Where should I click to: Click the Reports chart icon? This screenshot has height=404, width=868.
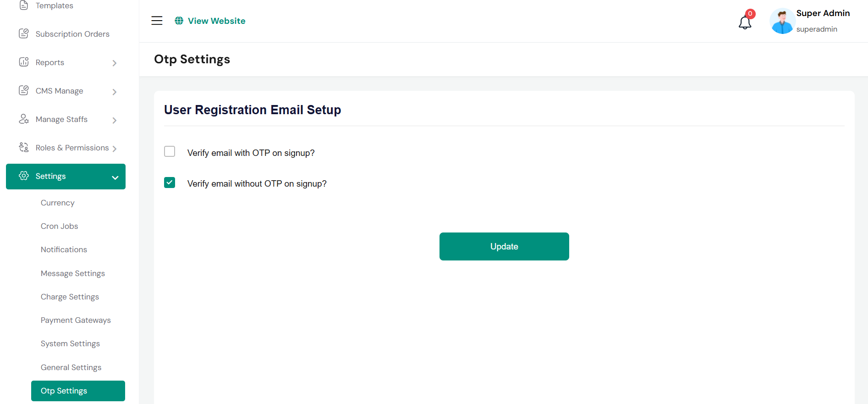(24, 62)
